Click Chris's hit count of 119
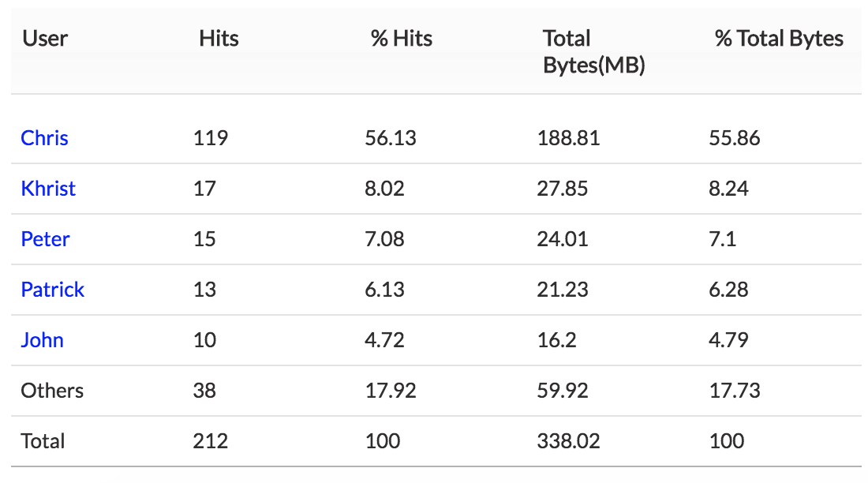Image resolution: width=868 pixels, height=483 pixels. coord(211,138)
